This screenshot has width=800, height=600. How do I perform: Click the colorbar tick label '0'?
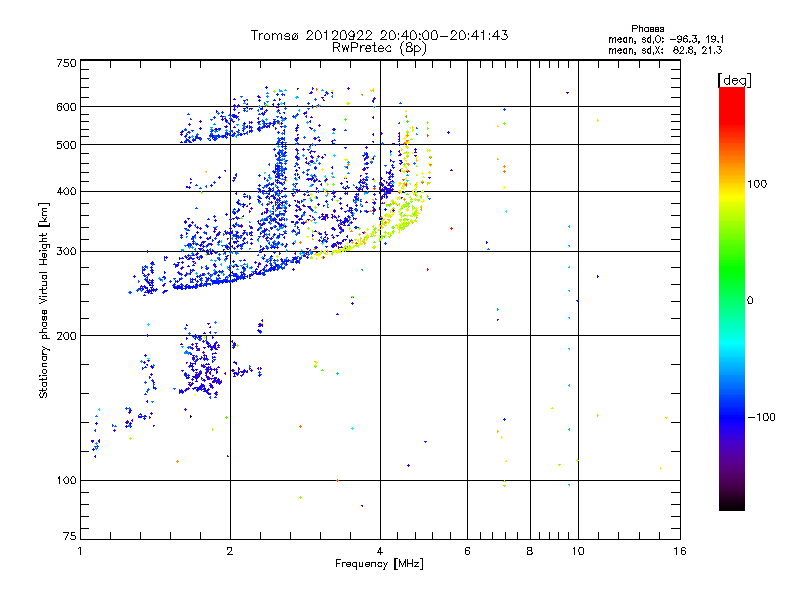click(x=750, y=301)
